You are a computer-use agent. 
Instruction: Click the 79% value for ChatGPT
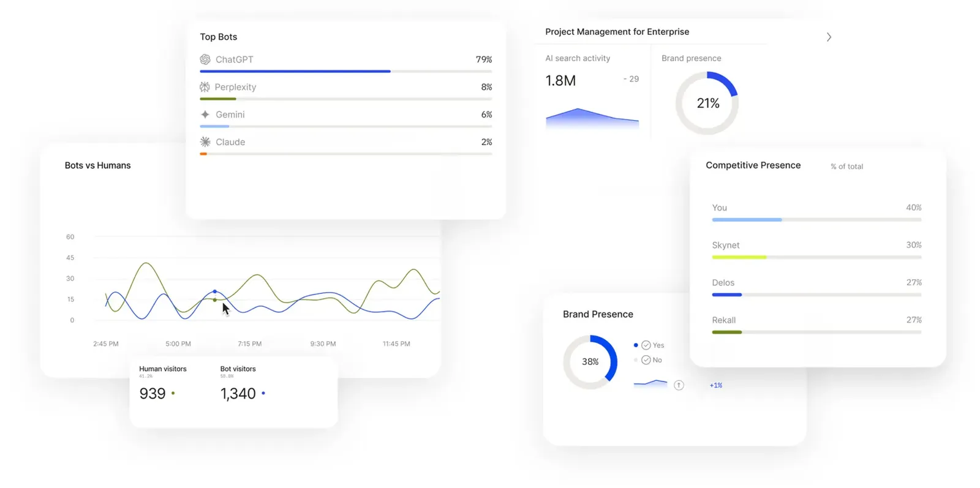[x=484, y=59]
